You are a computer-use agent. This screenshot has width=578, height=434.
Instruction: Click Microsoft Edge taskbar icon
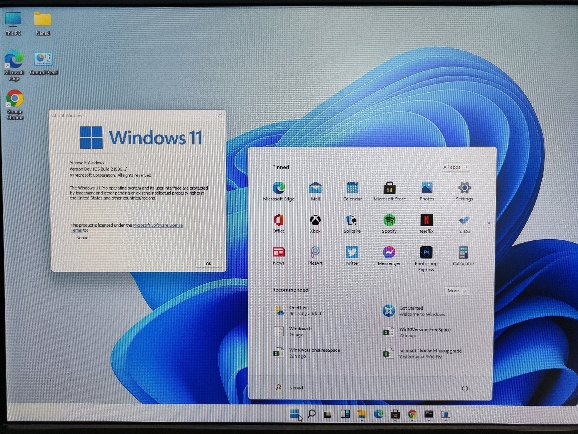coord(378,414)
